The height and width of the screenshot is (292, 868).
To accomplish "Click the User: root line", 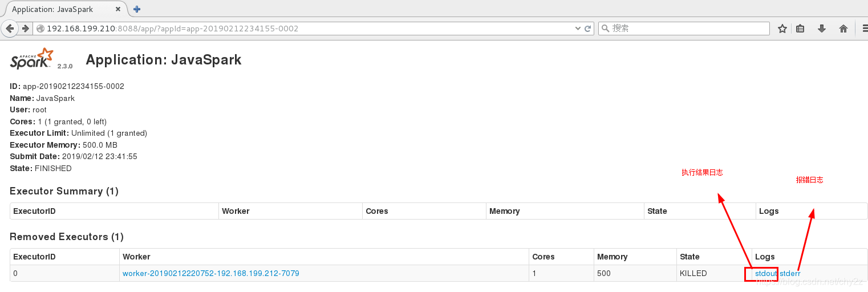I will (x=28, y=109).
